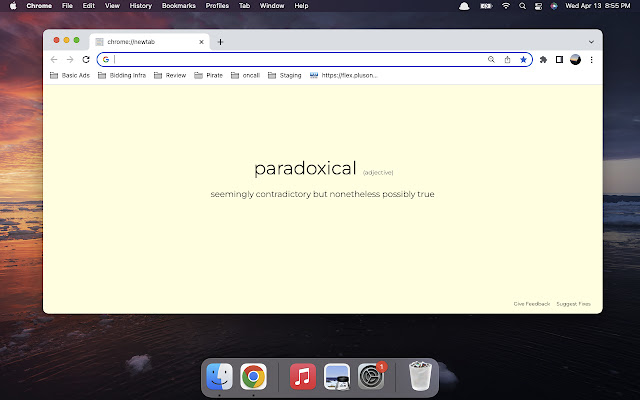Open the Bidding Infra bookmark folder

pyautogui.click(x=122, y=75)
